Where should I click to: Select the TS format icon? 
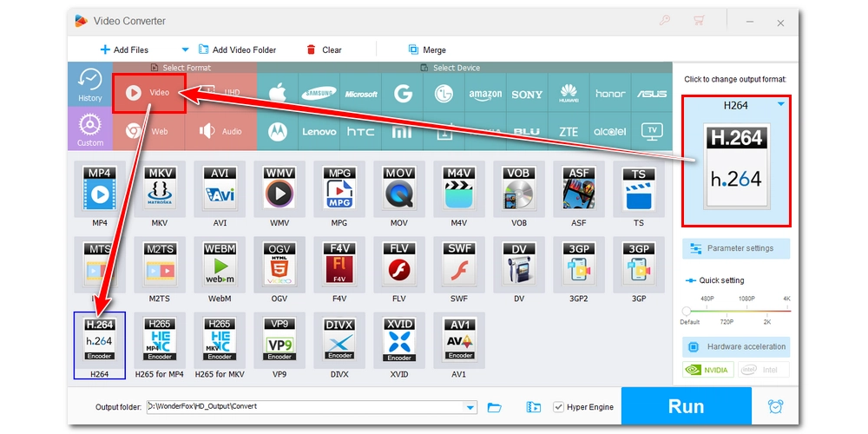[638, 189]
